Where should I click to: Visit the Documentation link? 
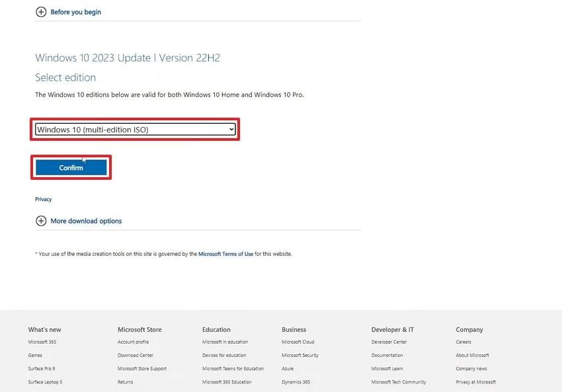[x=387, y=355]
